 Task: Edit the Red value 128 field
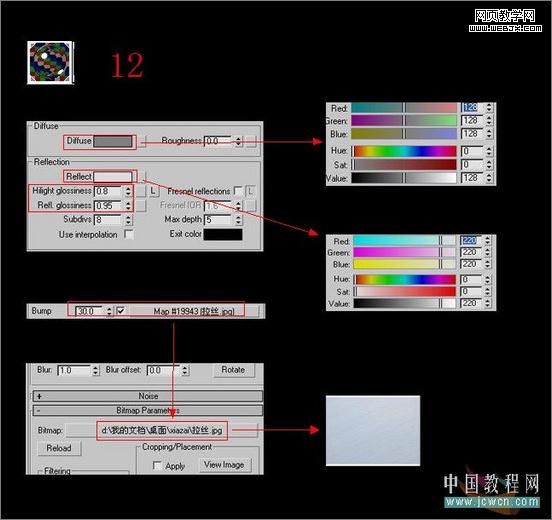(x=472, y=108)
